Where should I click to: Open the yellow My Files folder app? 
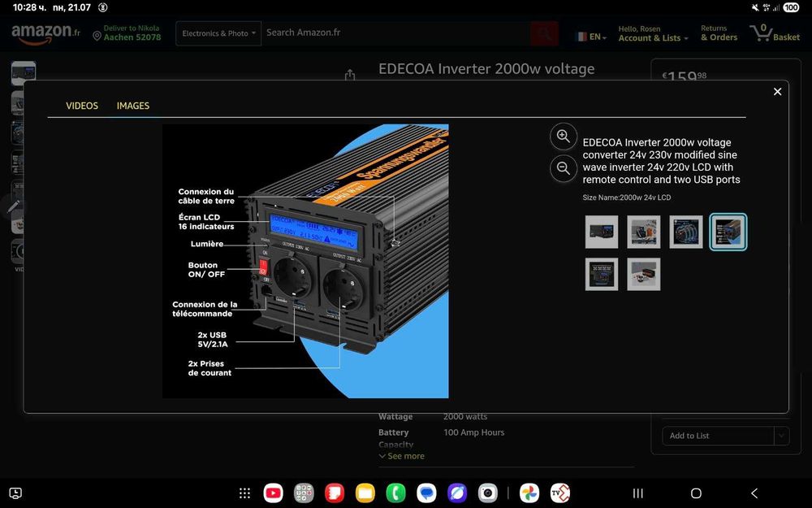point(365,493)
